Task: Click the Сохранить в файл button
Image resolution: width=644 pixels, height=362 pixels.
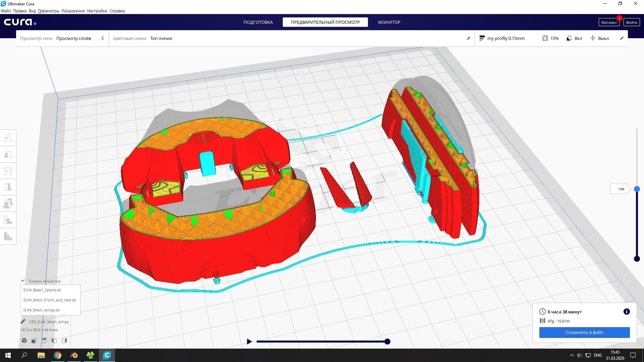Action: coord(584,332)
